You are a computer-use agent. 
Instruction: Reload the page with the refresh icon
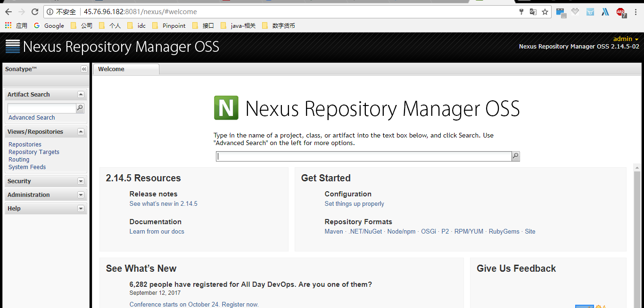pyautogui.click(x=35, y=12)
